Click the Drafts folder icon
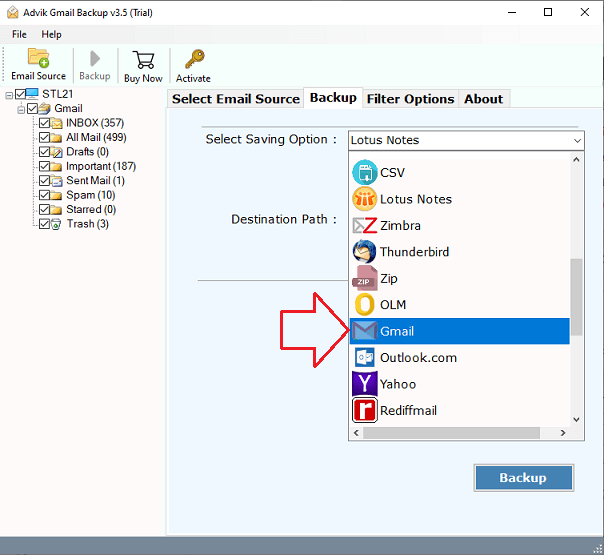This screenshot has height=555, width=604. [57, 152]
